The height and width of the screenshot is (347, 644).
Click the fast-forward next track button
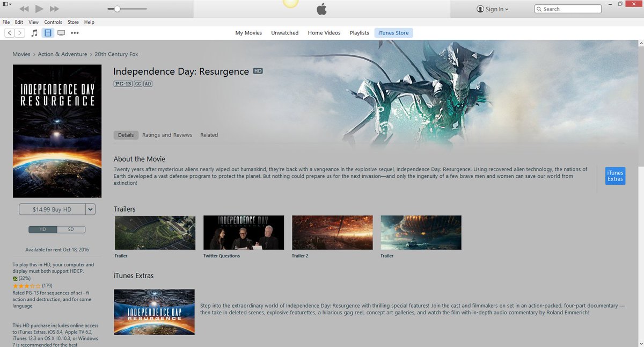tap(54, 9)
